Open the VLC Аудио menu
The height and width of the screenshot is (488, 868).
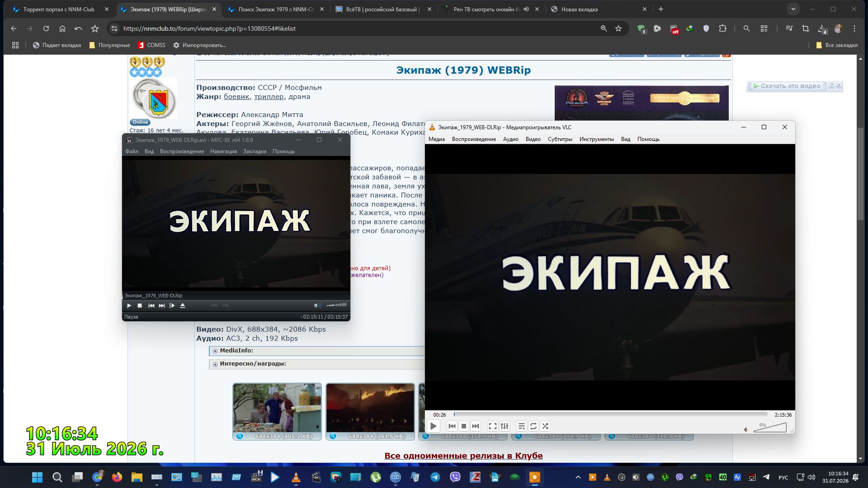(510, 139)
